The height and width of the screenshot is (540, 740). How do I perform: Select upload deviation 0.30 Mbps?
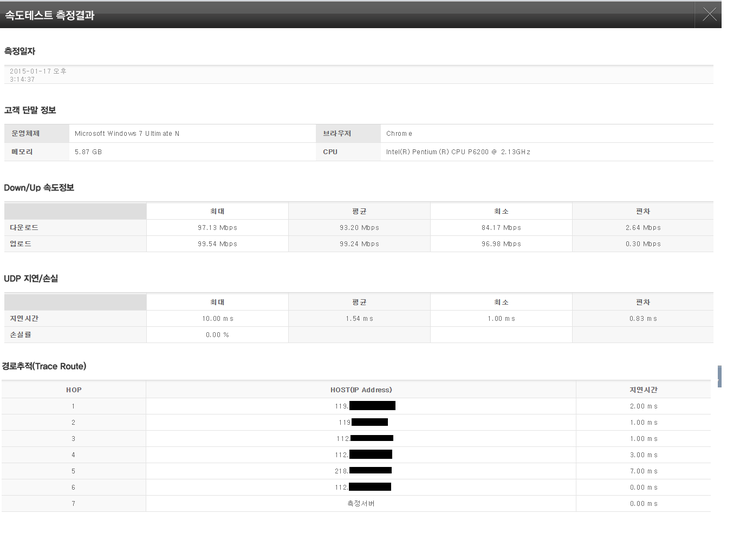point(643,244)
